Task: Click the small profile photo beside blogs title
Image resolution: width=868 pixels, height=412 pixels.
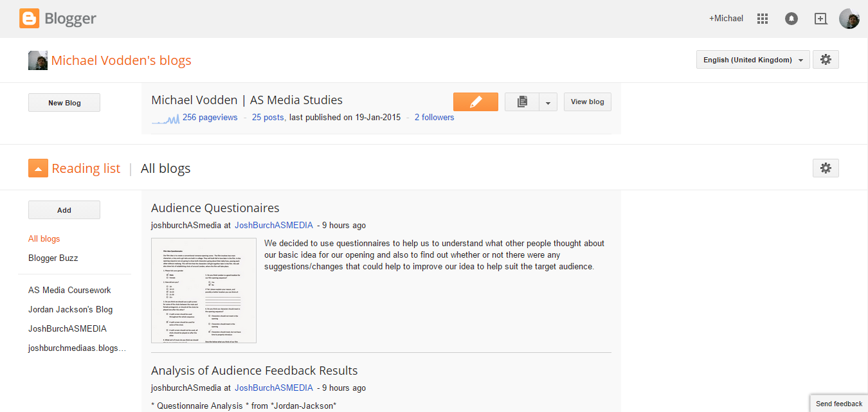Action: (x=38, y=60)
